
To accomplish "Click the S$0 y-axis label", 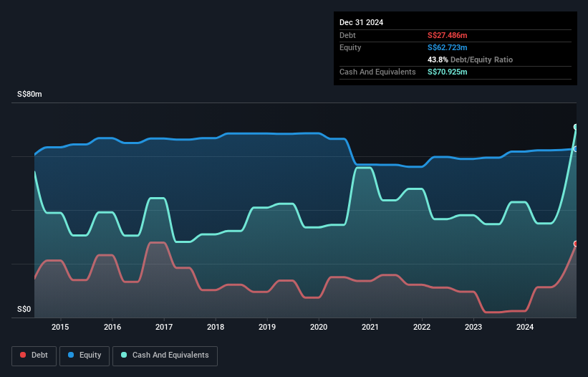I will [x=24, y=309].
